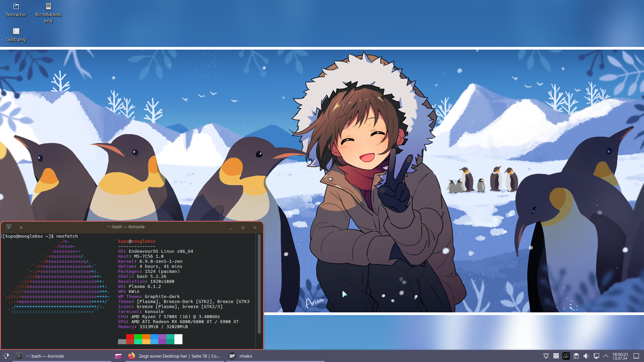Open the firewall tray icon
Screen dimensions: 644x362
(x=556, y=356)
